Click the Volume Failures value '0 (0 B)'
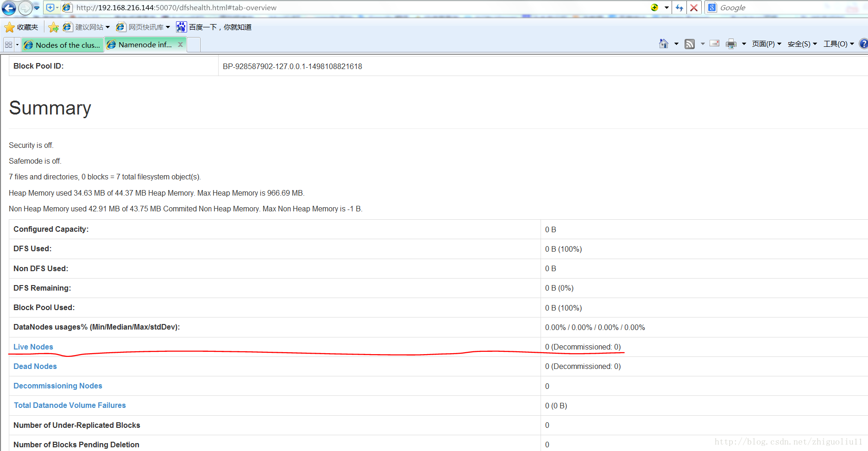This screenshot has height=451, width=868. (x=556, y=406)
